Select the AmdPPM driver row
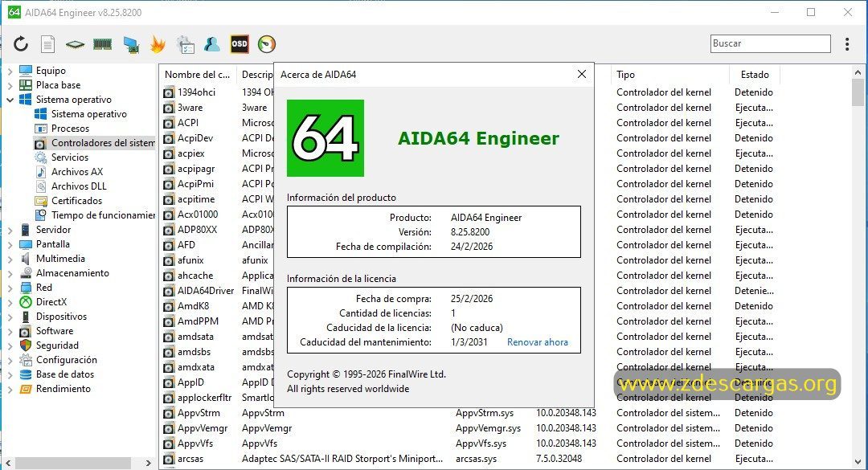868x470 pixels. click(x=198, y=321)
